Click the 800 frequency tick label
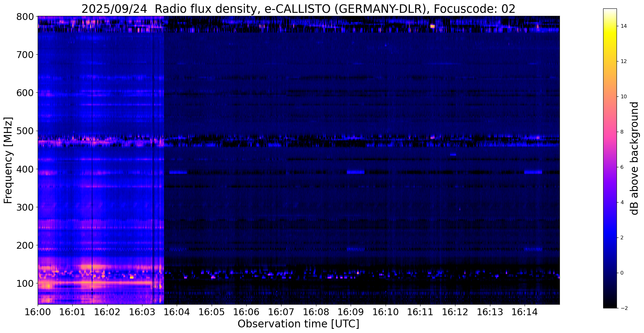This screenshot has width=644, height=333. (24, 17)
